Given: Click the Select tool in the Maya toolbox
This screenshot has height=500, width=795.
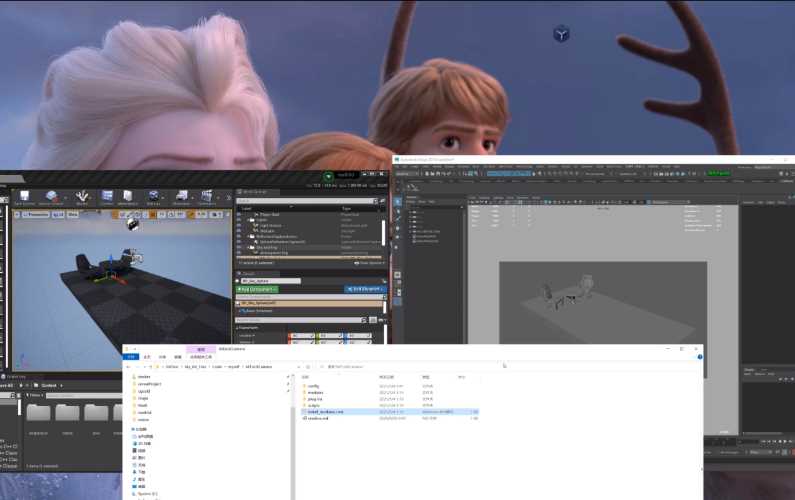Looking at the screenshot, I should [x=398, y=202].
